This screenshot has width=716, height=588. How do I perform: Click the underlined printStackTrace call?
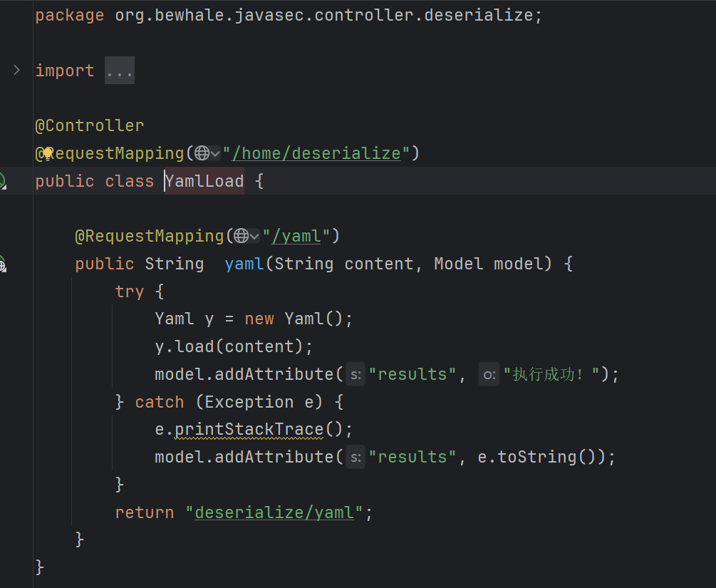(x=249, y=430)
